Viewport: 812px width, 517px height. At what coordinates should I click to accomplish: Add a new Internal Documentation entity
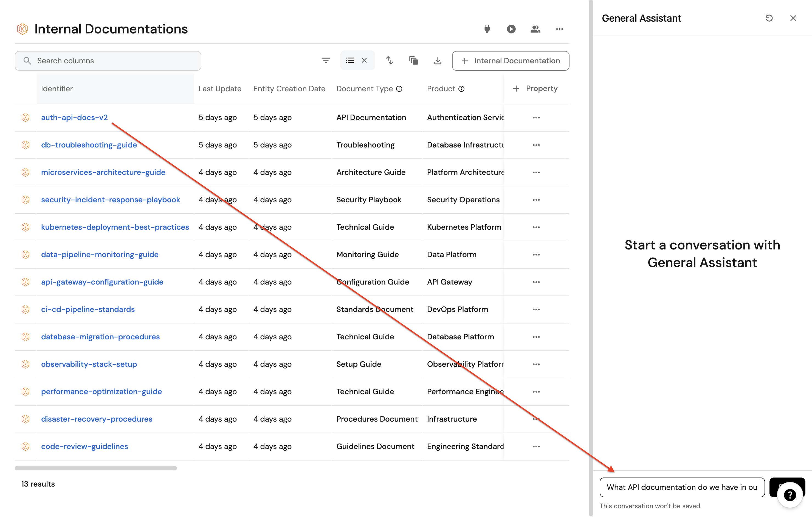[510, 61]
